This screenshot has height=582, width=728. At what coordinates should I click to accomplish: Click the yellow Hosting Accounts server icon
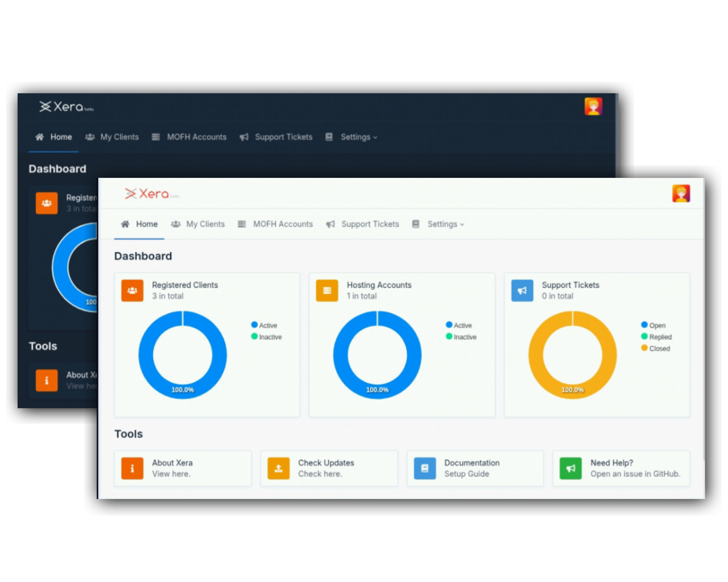pos(327,290)
